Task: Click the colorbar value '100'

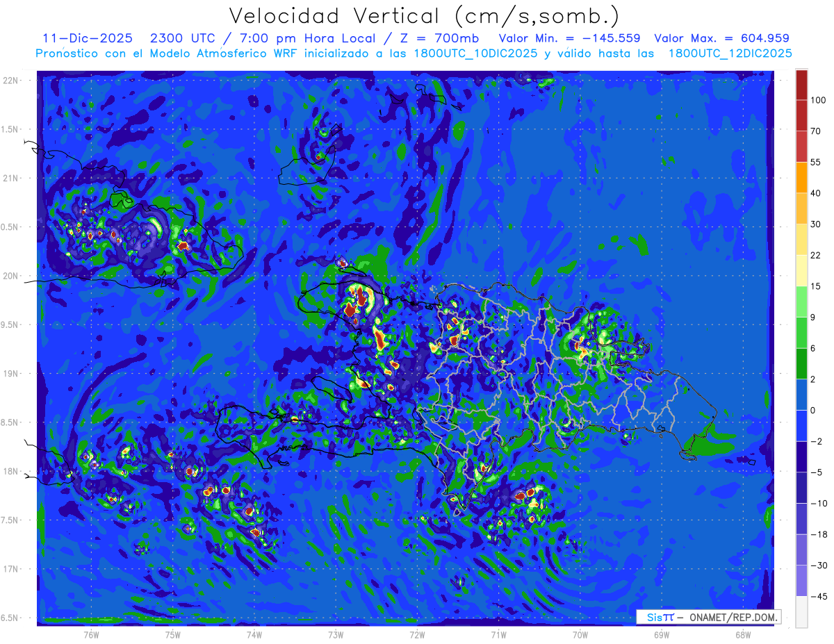Action: 818,100
